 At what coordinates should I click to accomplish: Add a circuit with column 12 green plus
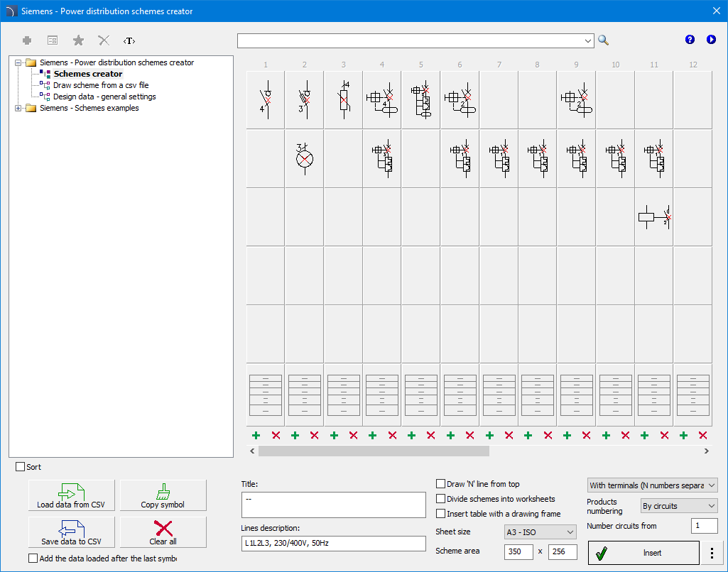pyautogui.click(x=683, y=435)
